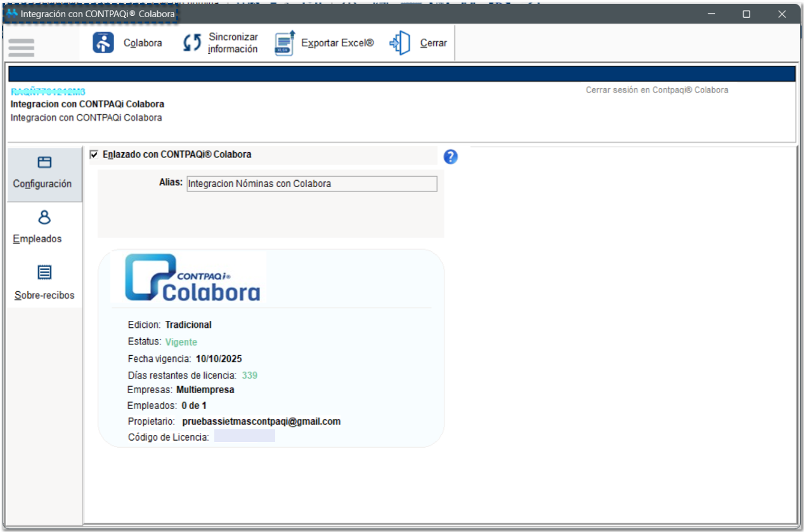This screenshot has width=804, height=532.
Task: Click Cerrar sesión en Contpaqi Colabora link
Action: (656, 90)
